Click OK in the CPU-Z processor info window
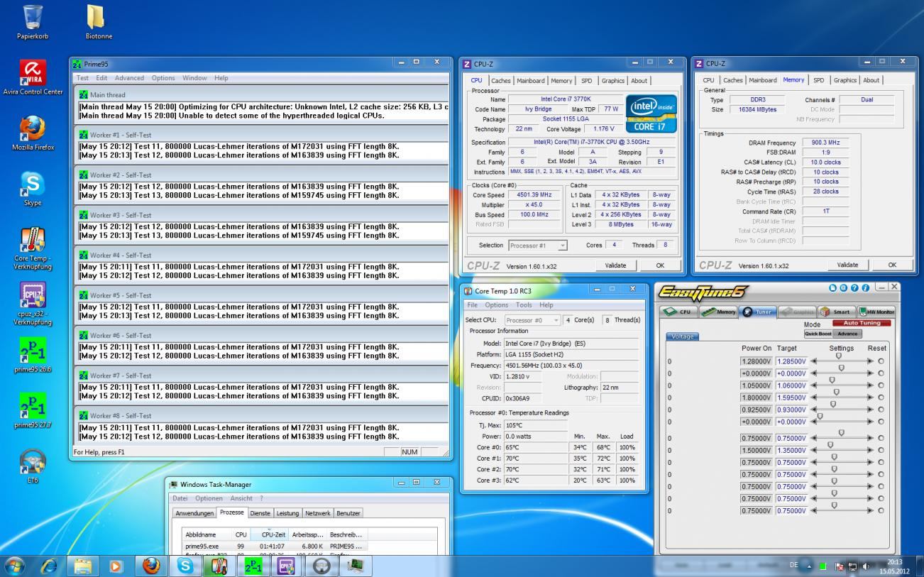The image size is (924, 577). point(660,265)
